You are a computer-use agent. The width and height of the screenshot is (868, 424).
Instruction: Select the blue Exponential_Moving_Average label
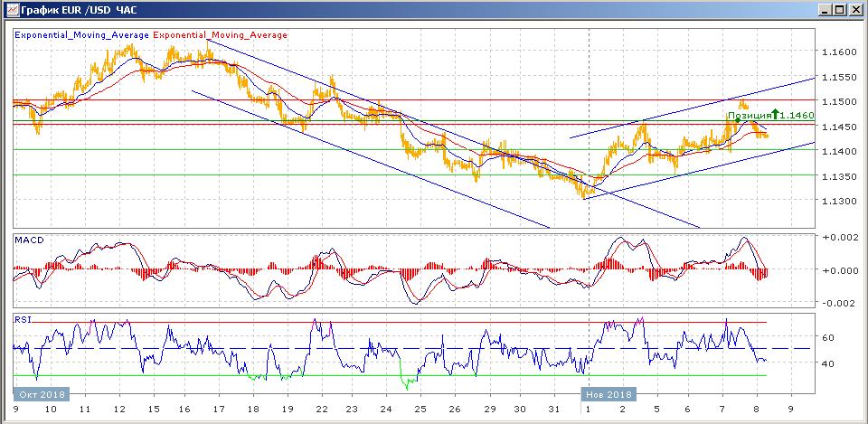(x=82, y=35)
